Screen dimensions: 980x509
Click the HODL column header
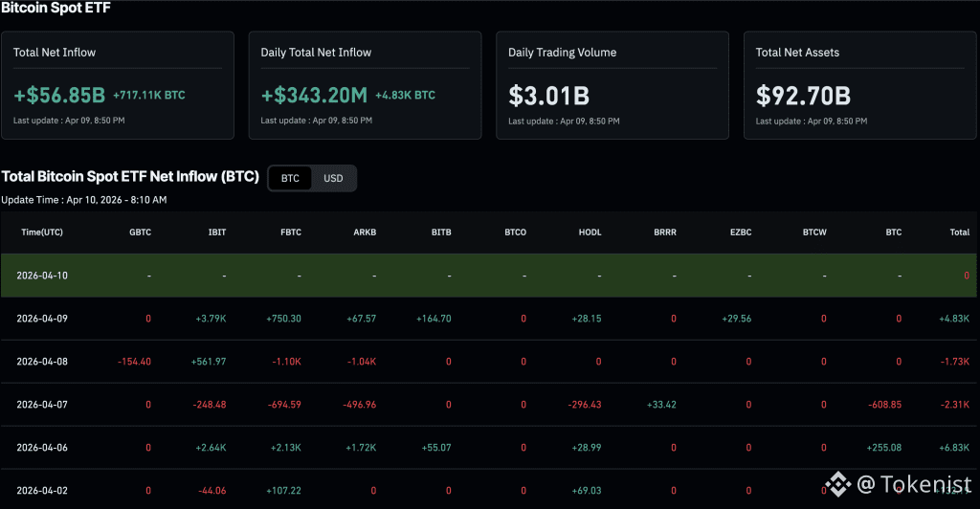(x=590, y=232)
